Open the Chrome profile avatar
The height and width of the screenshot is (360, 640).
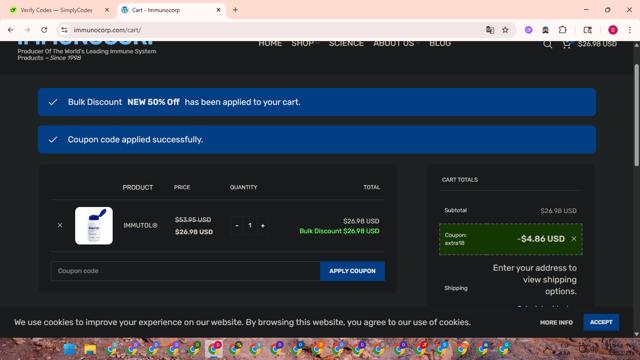coord(613,30)
